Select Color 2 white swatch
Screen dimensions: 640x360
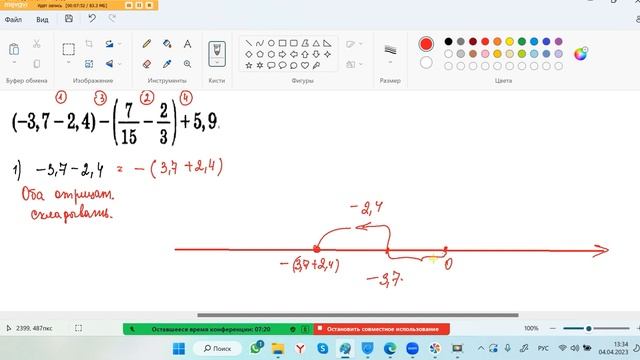[x=426, y=62]
